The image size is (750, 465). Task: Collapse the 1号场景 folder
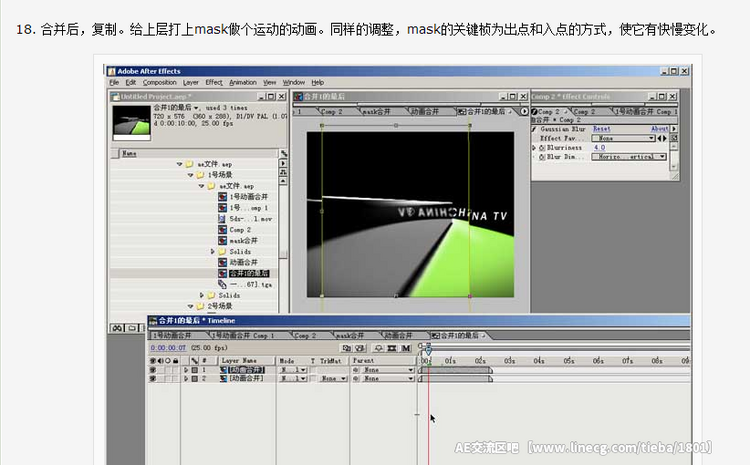coord(190,175)
